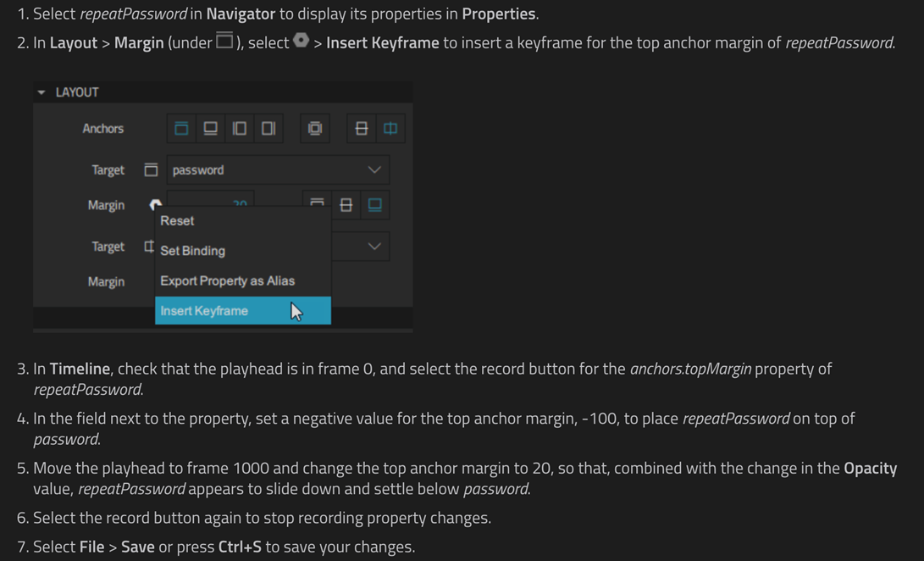
Task: Select anchor to target's bottom icon
Action: click(375, 205)
